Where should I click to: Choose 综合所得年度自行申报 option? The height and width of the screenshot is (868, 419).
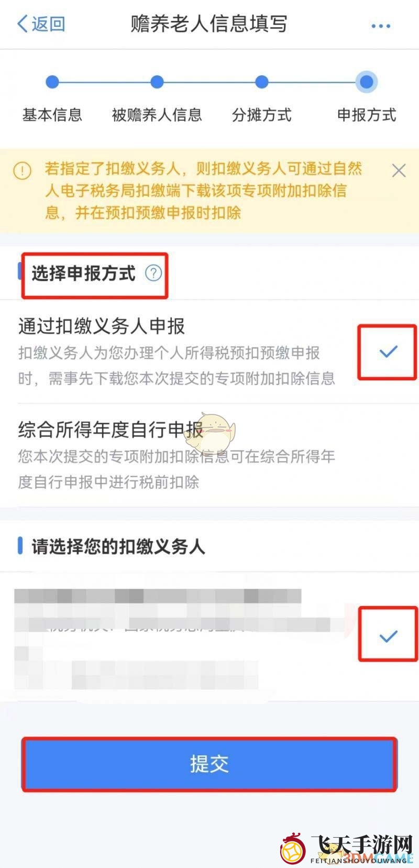click(x=210, y=455)
